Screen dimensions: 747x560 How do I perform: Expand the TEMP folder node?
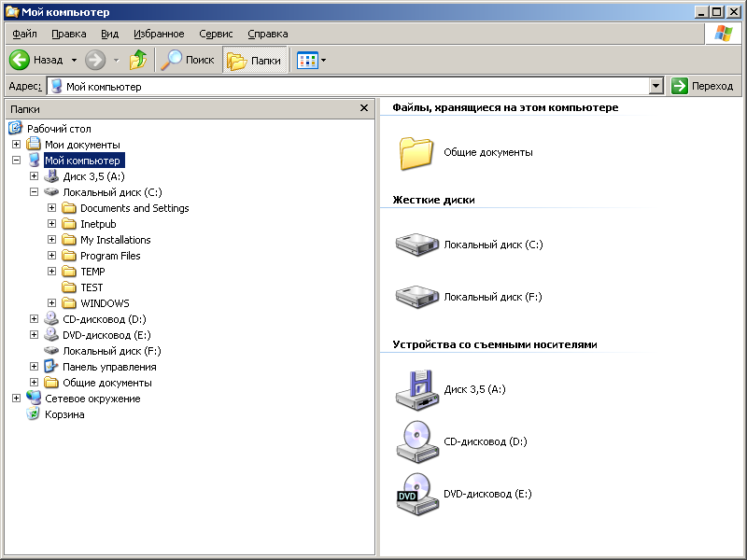pos(51,271)
